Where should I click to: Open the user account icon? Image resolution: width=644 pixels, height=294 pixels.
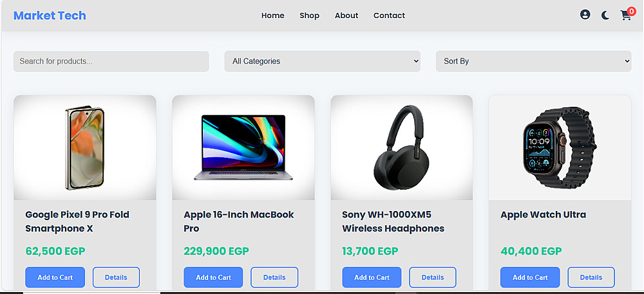pyautogui.click(x=585, y=15)
